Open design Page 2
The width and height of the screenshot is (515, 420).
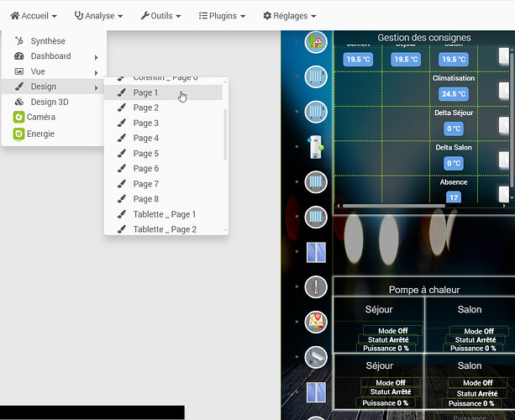(163, 108)
